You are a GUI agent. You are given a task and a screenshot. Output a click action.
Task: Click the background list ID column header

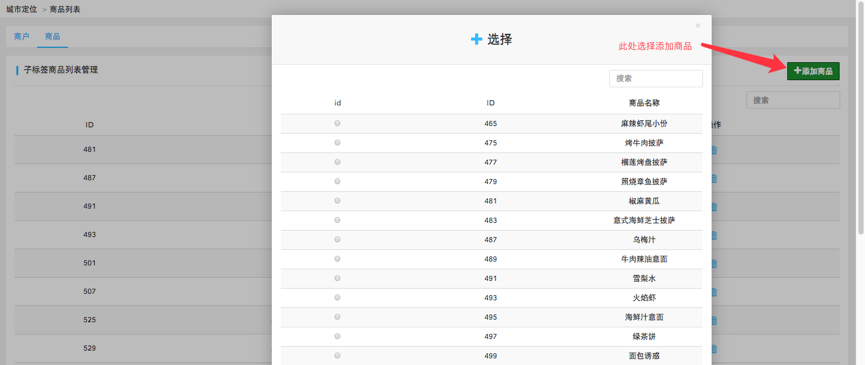point(89,125)
